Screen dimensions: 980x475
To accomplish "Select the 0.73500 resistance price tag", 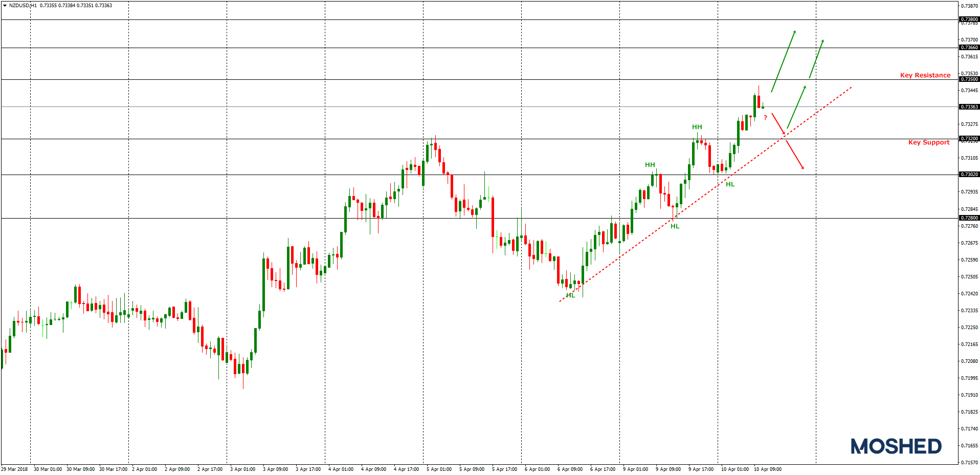I will (x=969, y=79).
